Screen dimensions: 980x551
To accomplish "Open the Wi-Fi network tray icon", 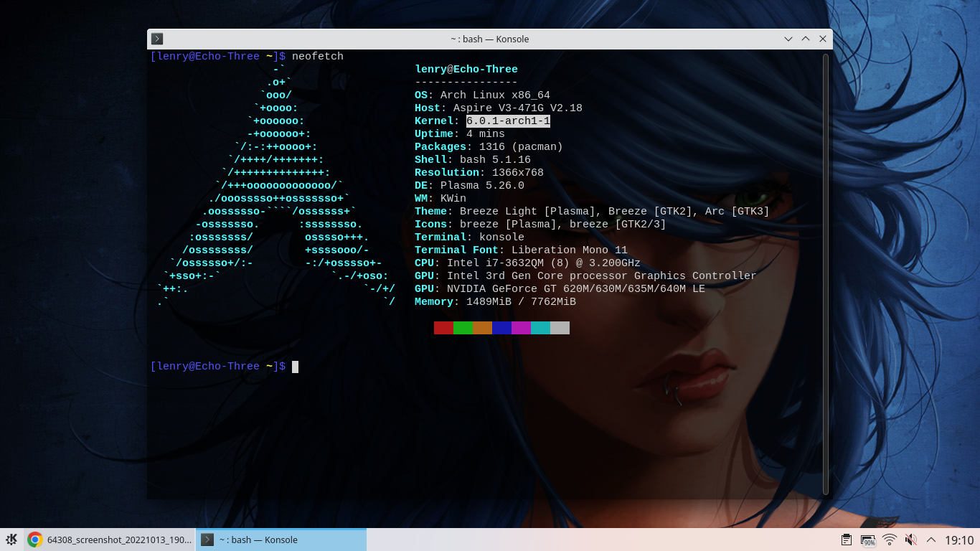I will pyautogui.click(x=890, y=540).
